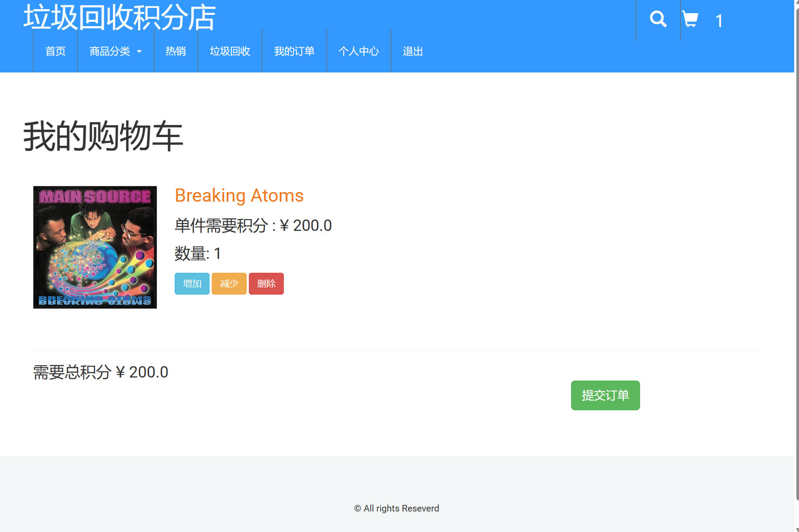Click the Main Source album cover thumbnail

95,247
